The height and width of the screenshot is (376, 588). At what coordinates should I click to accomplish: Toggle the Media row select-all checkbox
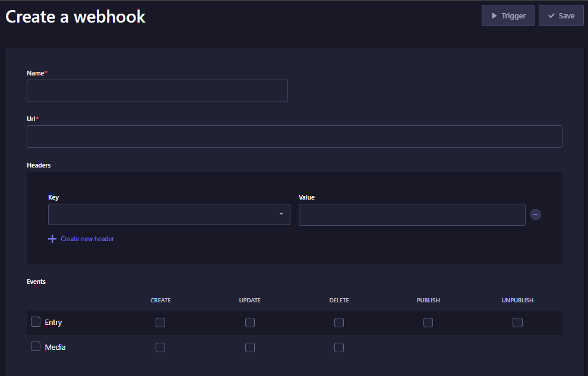click(x=36, y=347)
